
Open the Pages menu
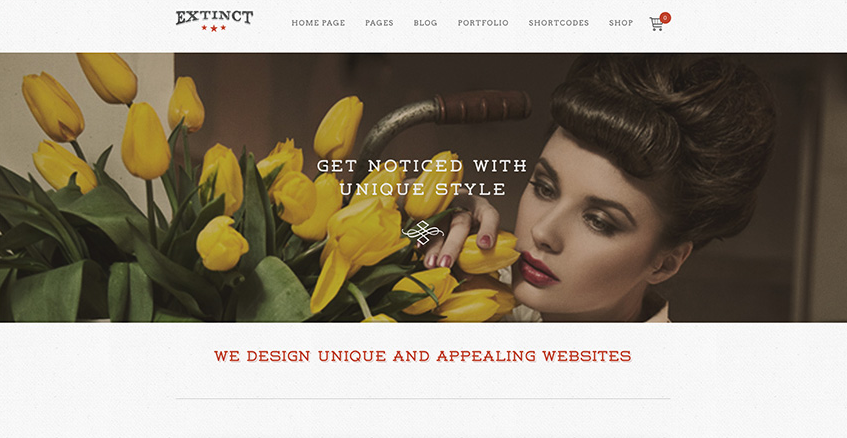[x=379, y=23]
